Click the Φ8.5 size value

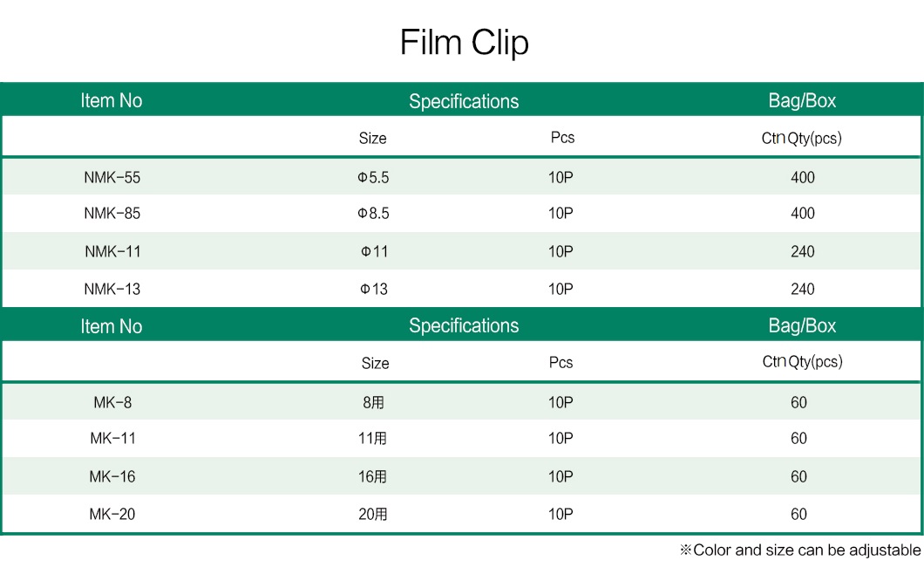(373, 214)
